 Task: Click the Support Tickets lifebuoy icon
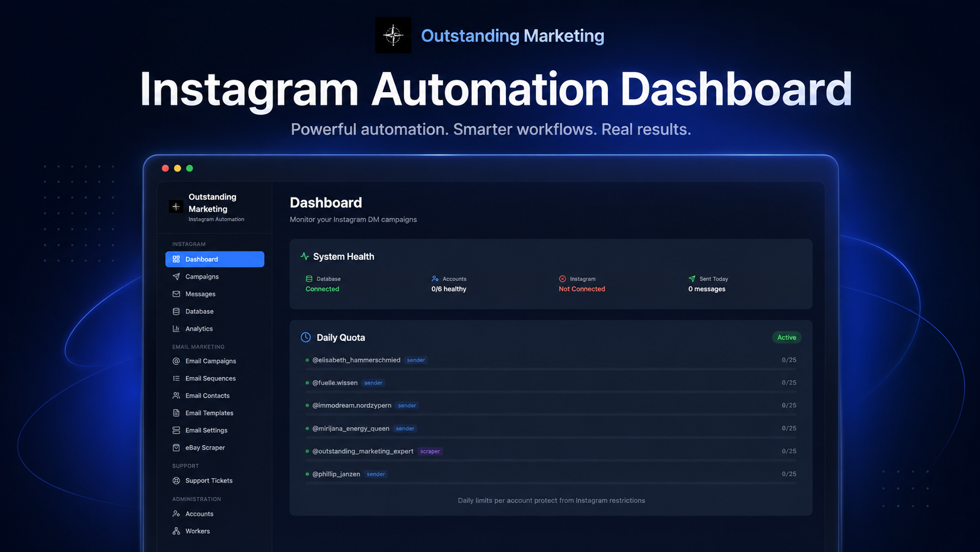pos(176,480)
